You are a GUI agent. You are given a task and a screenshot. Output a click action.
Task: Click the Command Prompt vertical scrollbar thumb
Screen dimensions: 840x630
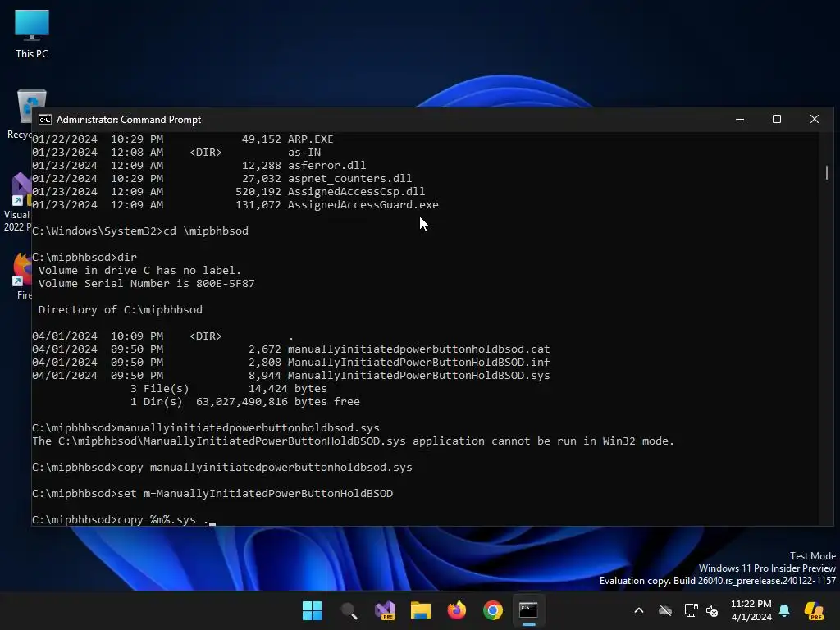(827, 172)
